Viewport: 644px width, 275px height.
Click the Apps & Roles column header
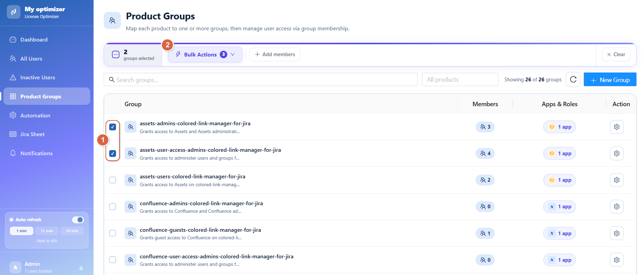click(x=560, y=104)
